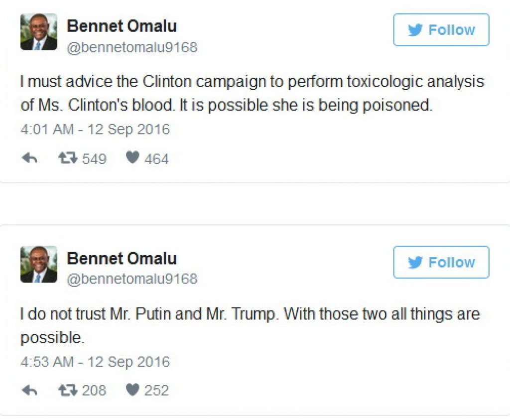Screen dimensions: 510x420
Task: Like the tweet about Clinton's blood
Action: (132, 158)
